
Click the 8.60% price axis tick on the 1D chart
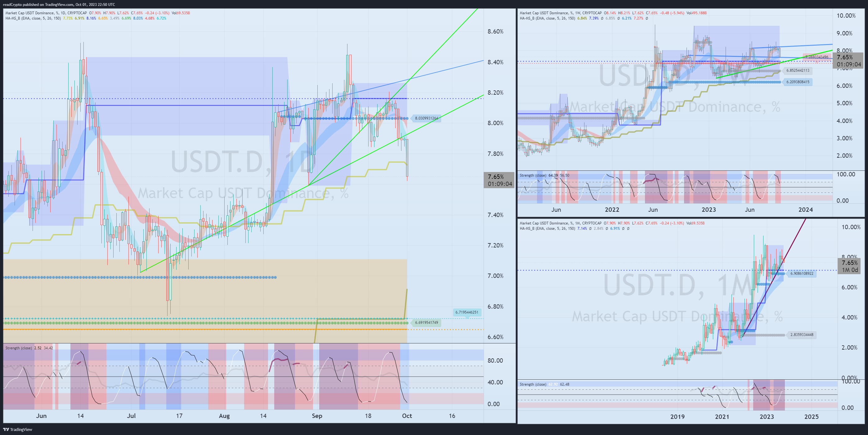pos(495,31)
